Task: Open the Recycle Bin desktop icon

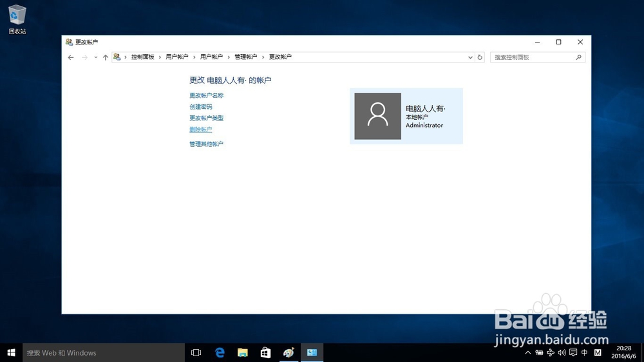Action: point(17,19)
